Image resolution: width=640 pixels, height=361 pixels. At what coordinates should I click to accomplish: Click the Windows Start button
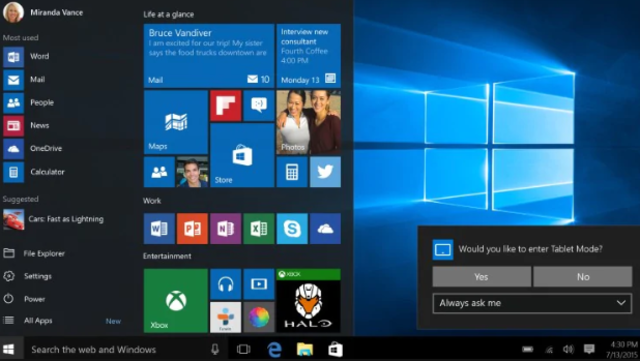click(9, 349)
